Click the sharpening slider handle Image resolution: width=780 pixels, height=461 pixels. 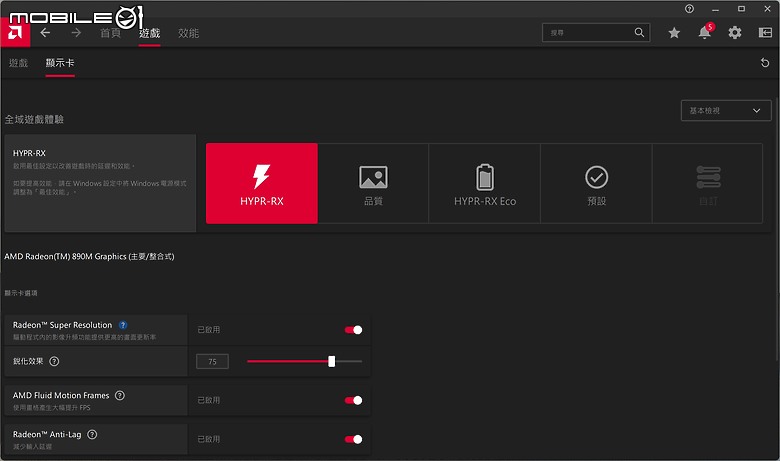click(332, 362)
